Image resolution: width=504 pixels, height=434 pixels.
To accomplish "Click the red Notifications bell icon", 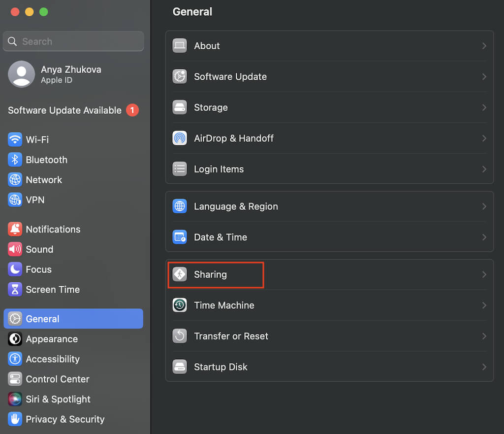I will click(15, 229).
